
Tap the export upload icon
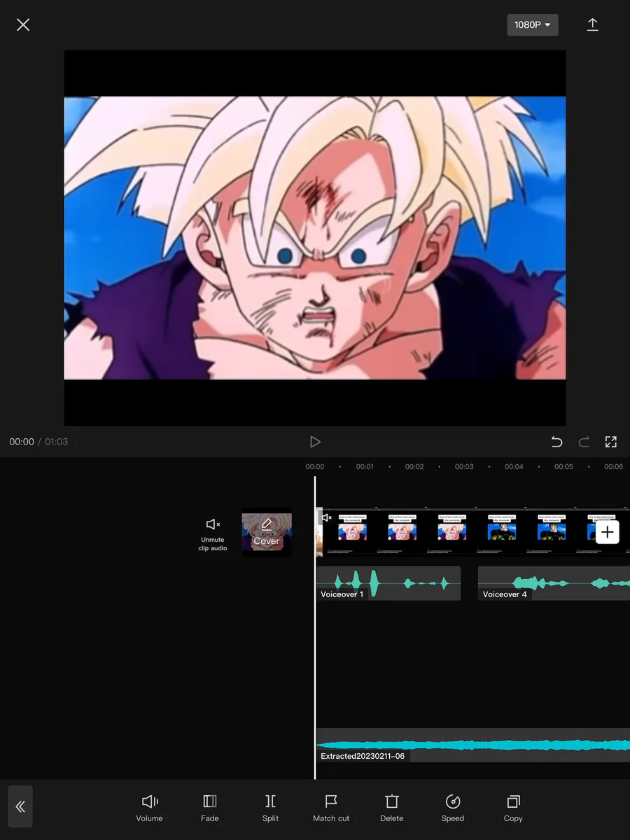592,24
